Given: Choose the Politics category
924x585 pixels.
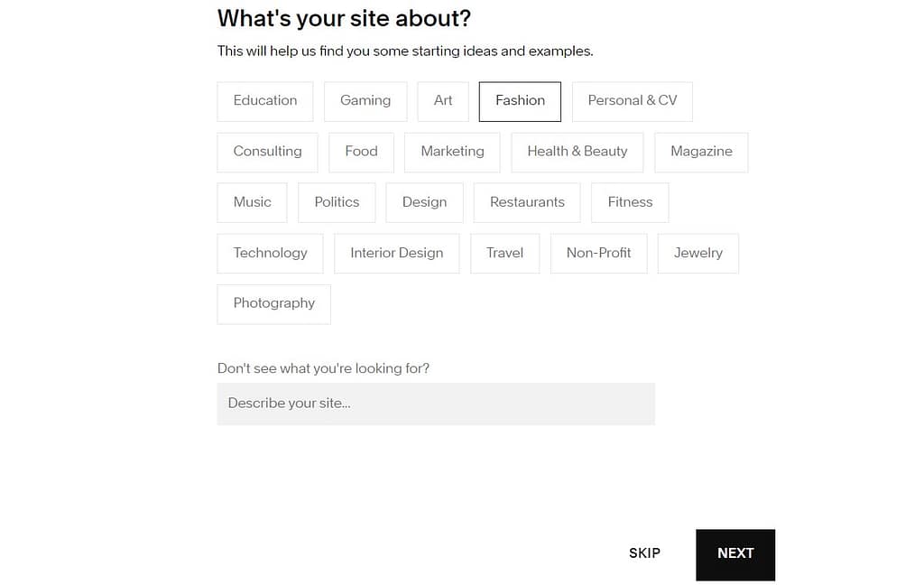Looking at the screenshot, I should pyautogui.click(x=337, y=202).
